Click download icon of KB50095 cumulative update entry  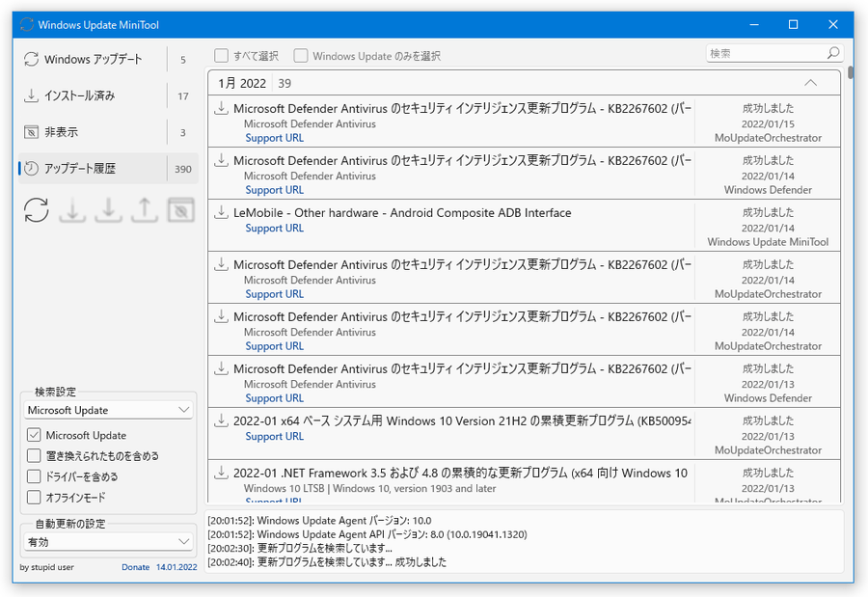click(x=222, y=420)
